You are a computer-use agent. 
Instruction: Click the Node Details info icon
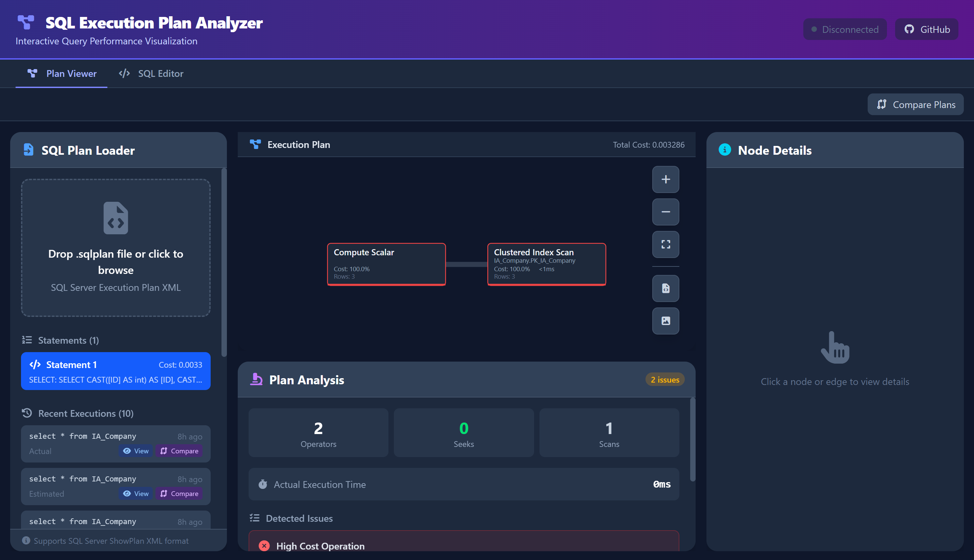[x=725, y=150]
